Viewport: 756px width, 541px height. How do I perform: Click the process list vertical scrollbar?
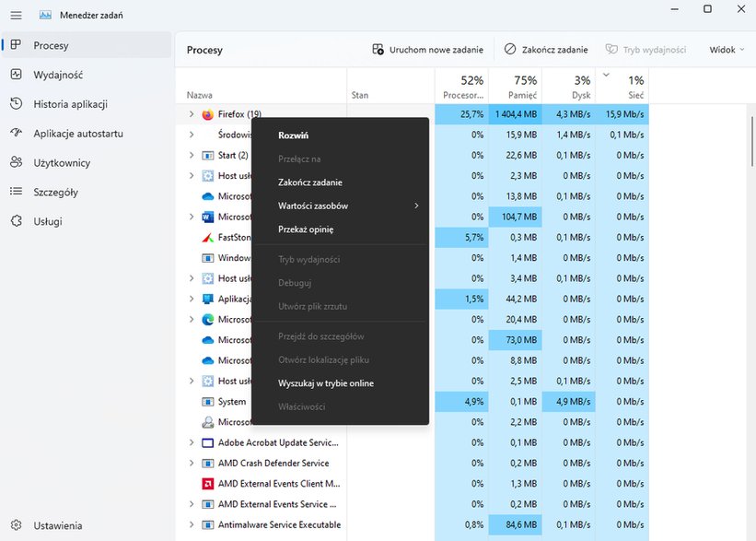coord(752,141)
